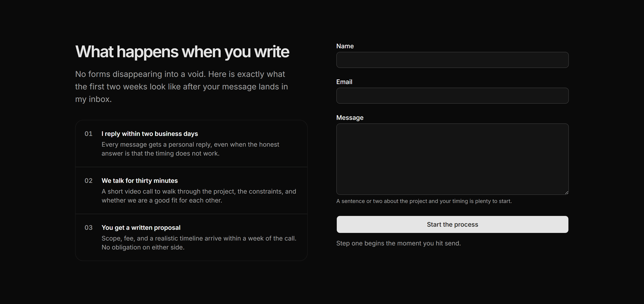The image size is (644, 304).
Task: Click the step number 02
Action: pyautogui.click(x=89, y=181)
